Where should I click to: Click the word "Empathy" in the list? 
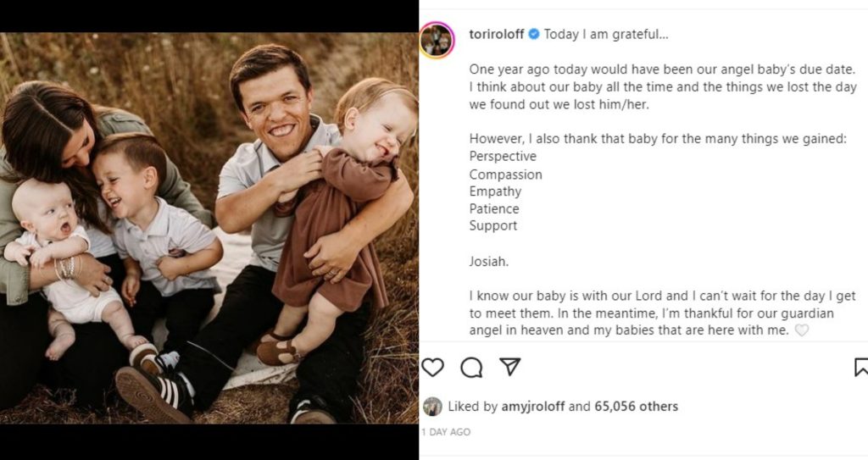pos(496,191)
